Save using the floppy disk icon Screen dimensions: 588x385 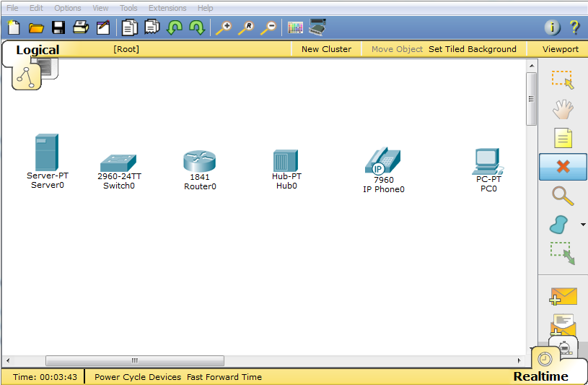(58, 27)
